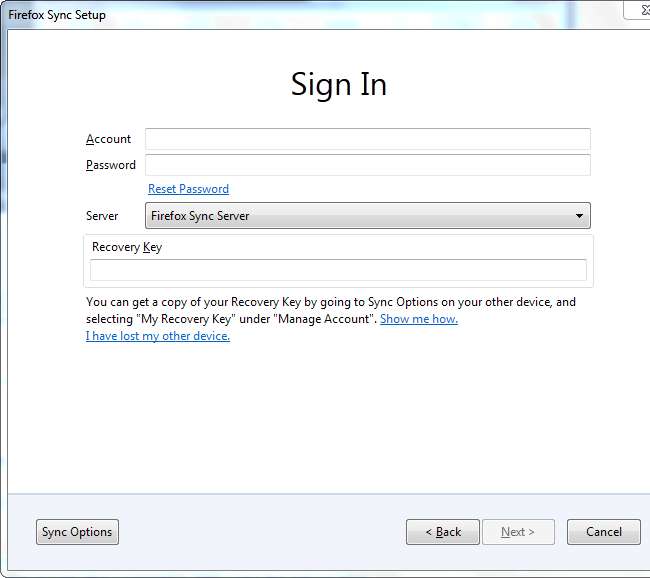Click the 'Firefox Sync Setup' window title
Image resolution: width=650 pixels, height=578 pixels.
click(57, 15)
